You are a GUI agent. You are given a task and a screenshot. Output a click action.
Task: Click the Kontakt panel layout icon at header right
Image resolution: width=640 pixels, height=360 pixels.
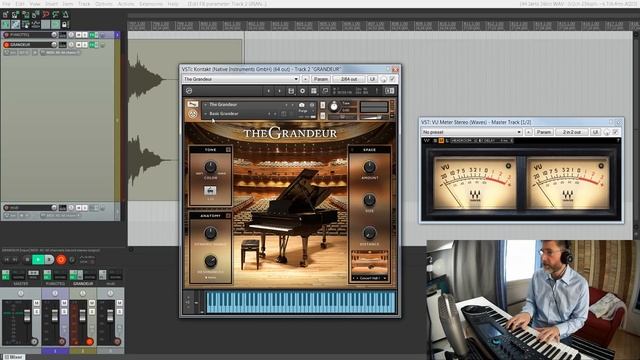coord(389,91)
